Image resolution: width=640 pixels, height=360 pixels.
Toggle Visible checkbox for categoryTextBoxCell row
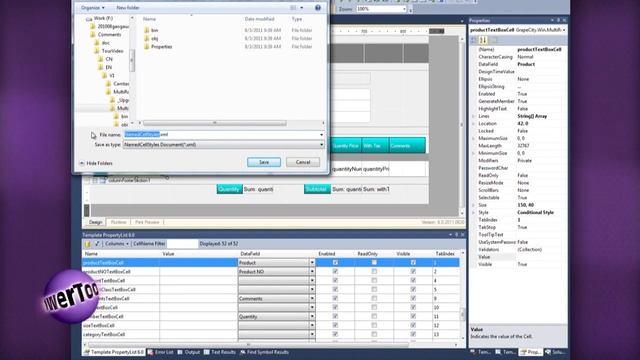coord(413,335)
